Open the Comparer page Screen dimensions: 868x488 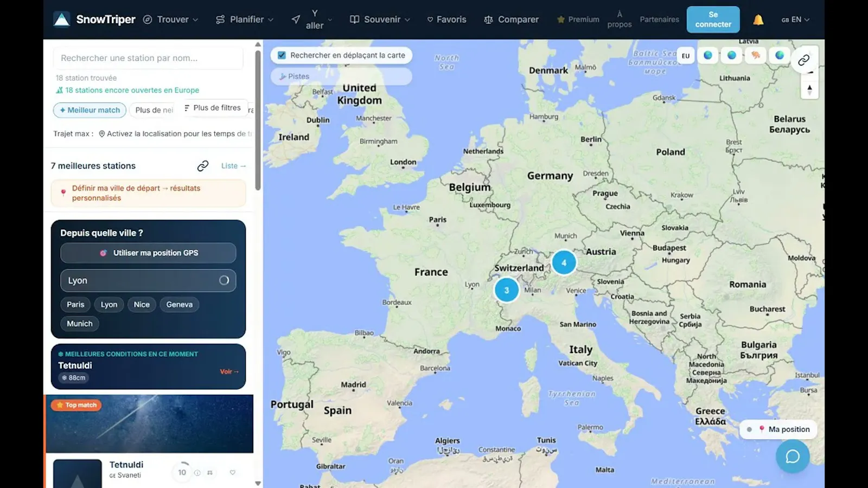pyautogui.click(x=511, y=20)
